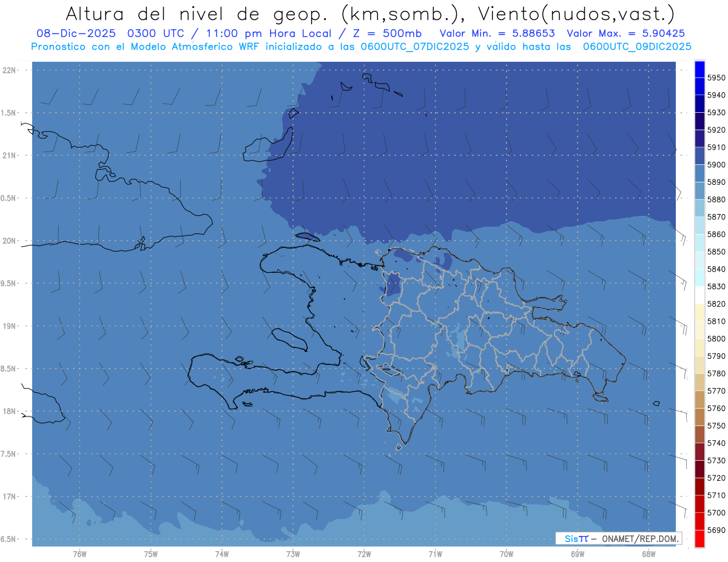728x562 pixels.
Task: Click the '5690' colorbar label
Action: coord(716,530)
